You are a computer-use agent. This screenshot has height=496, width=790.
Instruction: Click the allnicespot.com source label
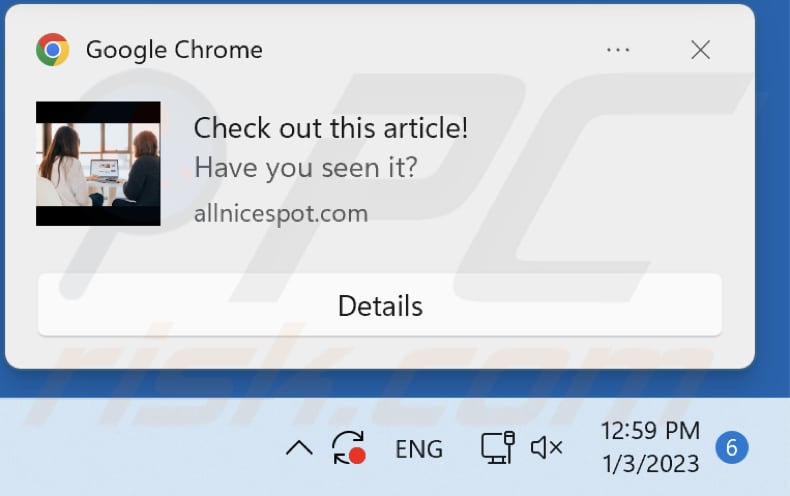281,214
